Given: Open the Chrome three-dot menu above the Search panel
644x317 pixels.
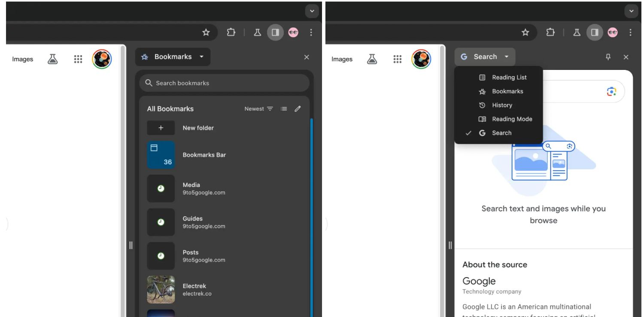Looking at the screenshot, I should click(630, 33).
